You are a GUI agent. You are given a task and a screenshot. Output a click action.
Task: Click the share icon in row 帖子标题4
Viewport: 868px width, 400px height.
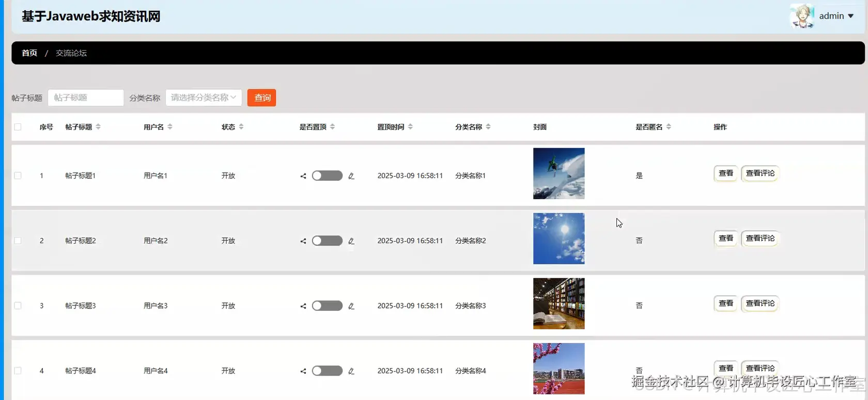pyautogui.click(x=303, y=371)
